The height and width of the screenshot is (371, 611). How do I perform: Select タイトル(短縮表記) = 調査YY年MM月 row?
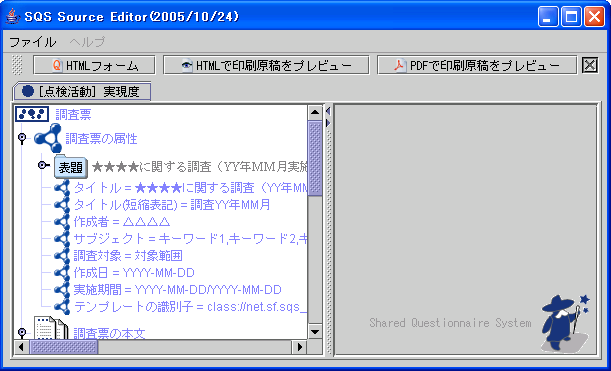[x=172, y=205]
